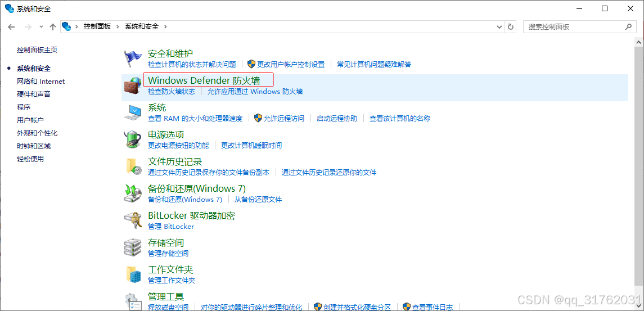Click the 系统 computer icon
This screenshot has height=311, width=644.
click(x=133, y=112)
